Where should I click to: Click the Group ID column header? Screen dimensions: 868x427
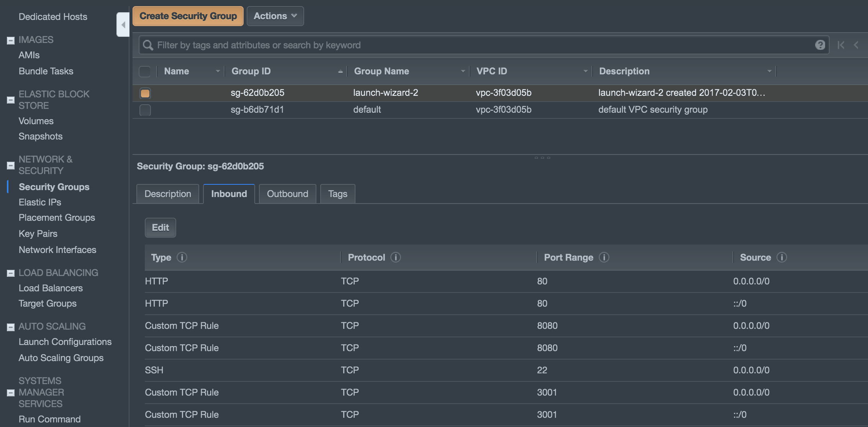(251, 71)
